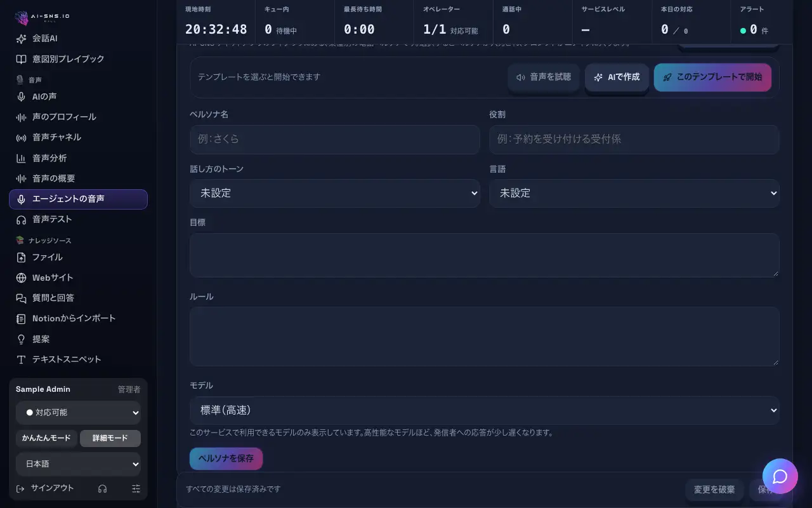Open the 日本語 interface language dropdown
812x508 pixels.
(x=78, y=464)
